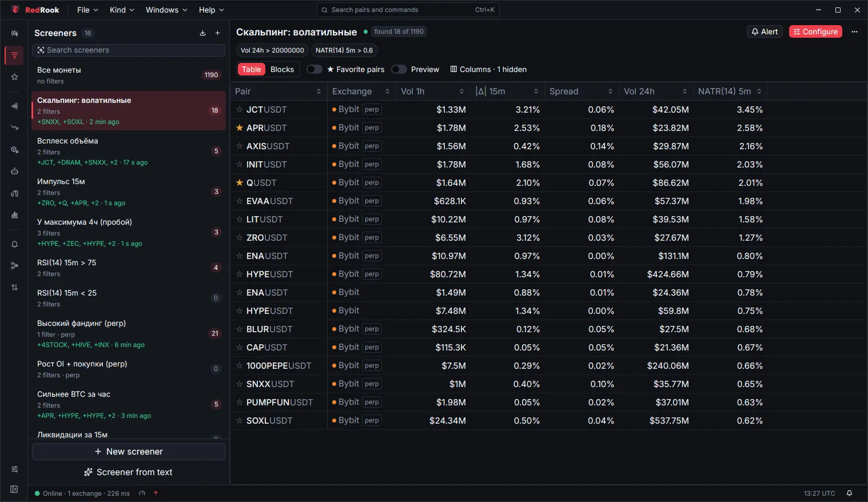This screenshot has height=502, width=868.
Task: Open the Kind menu
Action: 122,10
